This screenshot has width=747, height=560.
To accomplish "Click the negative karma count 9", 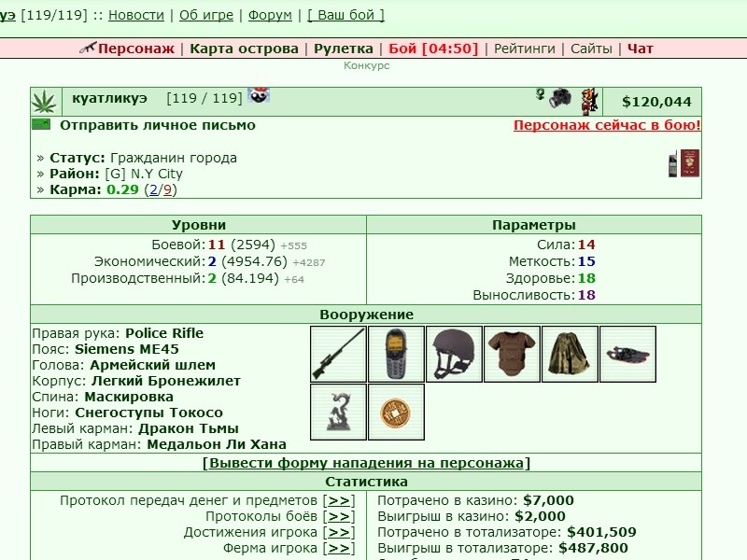I will pyautogui.click(x=167, y=189).
